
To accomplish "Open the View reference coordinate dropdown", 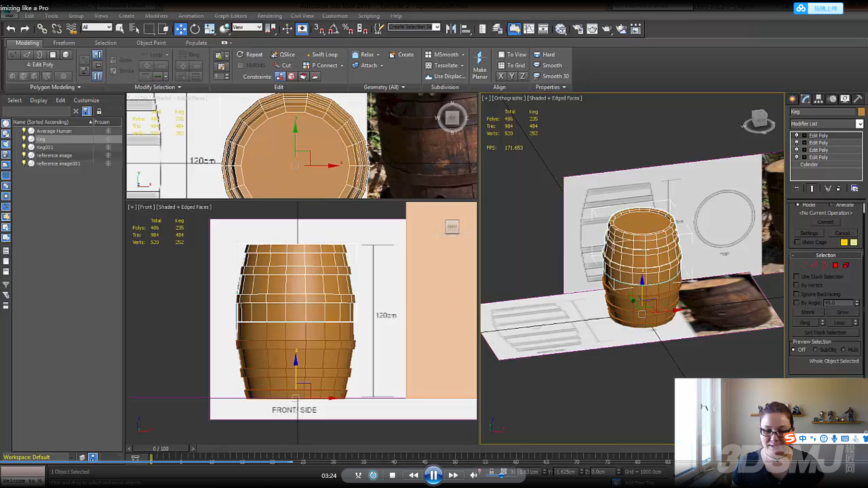I will 259,27.
